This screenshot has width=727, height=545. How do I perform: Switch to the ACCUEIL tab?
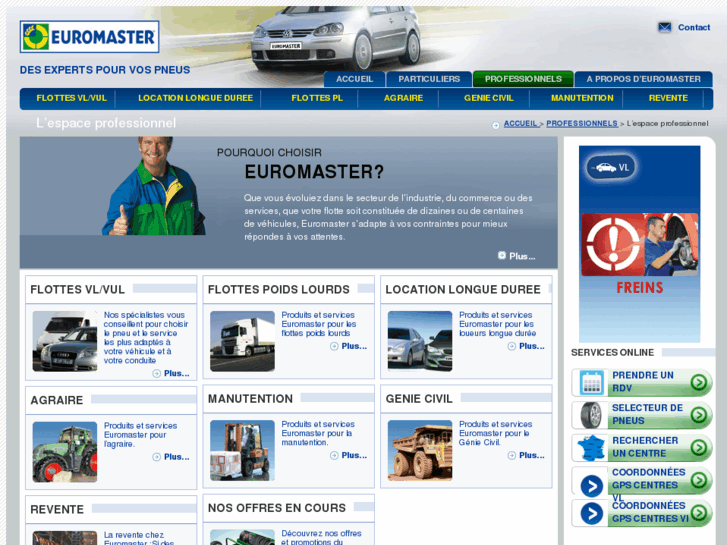click(x=354, y=79)
